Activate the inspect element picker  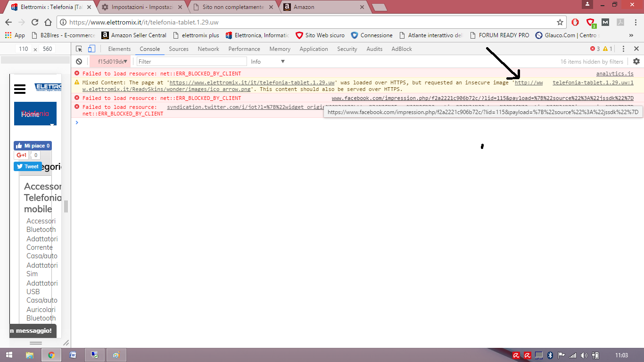click(x=79, y=49)
